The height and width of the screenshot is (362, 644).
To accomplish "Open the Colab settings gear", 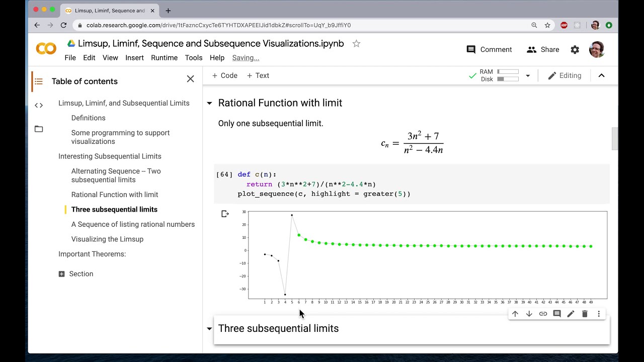I will point(575,50).
